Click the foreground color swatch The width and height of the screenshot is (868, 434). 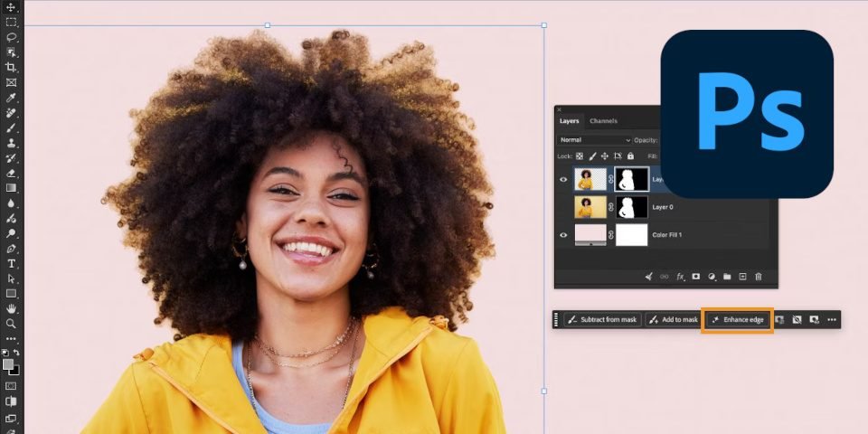tap(8, 363)
